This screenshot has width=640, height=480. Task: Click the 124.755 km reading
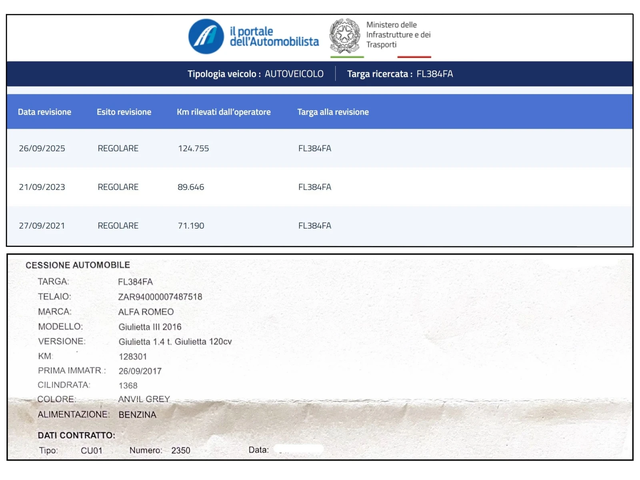click(193, 148)
